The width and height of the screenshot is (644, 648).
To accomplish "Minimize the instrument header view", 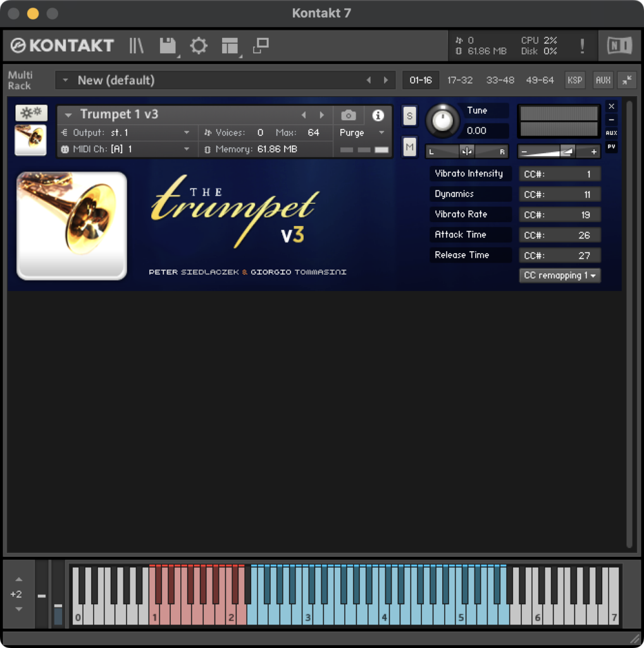I will pos(611,120).
